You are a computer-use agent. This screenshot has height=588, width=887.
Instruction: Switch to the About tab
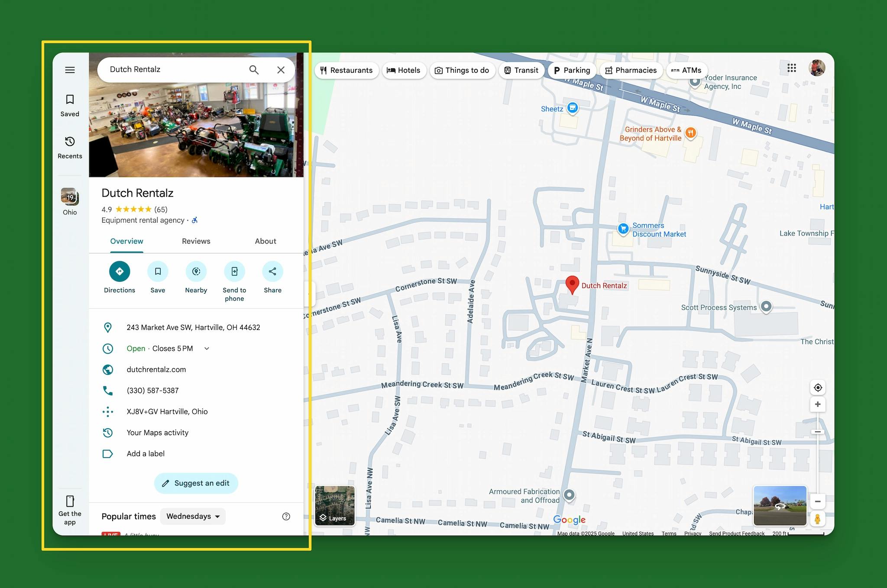[265, 241]
